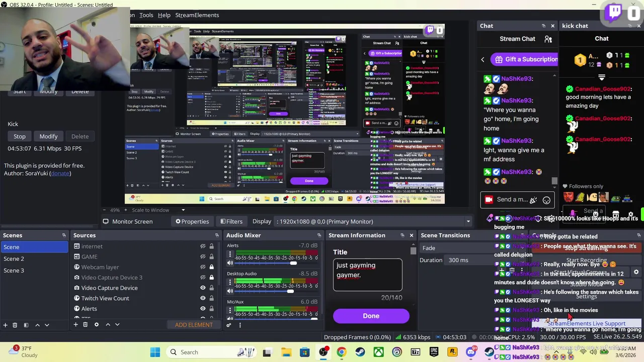Open emote picker in chat message box

point(546,200)
